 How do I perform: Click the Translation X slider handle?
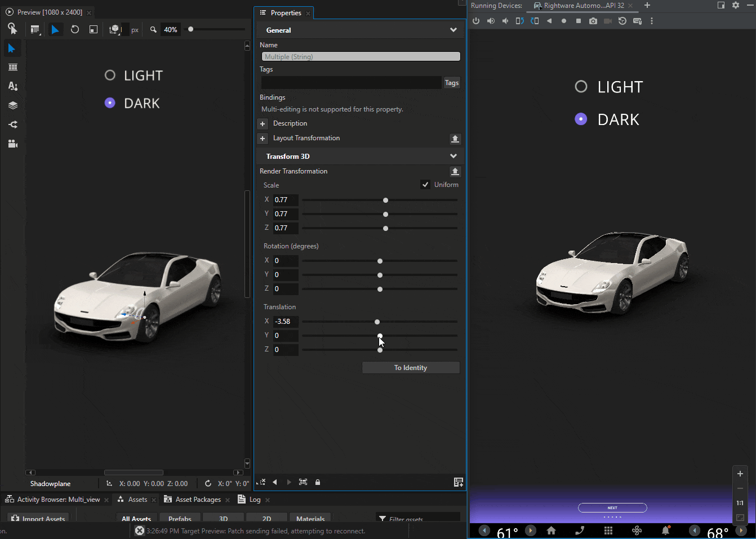(376, 322)
